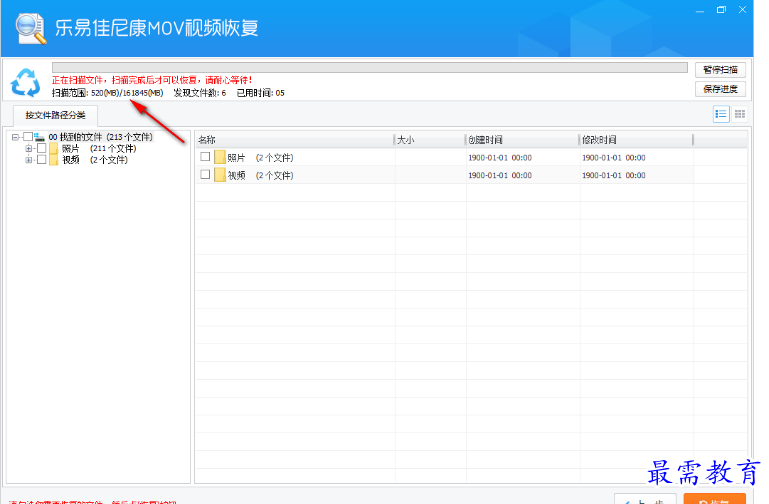This screenshot has width=769, height=504.
Task: Click the 照片 folder icon in the tree
Action: pyautogui.click(x=53, y=148)
